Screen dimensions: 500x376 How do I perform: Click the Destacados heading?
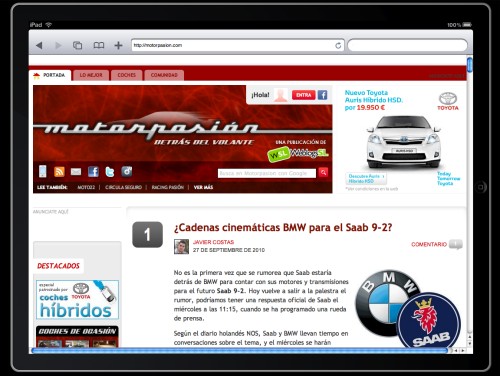[x=58, y=266]
